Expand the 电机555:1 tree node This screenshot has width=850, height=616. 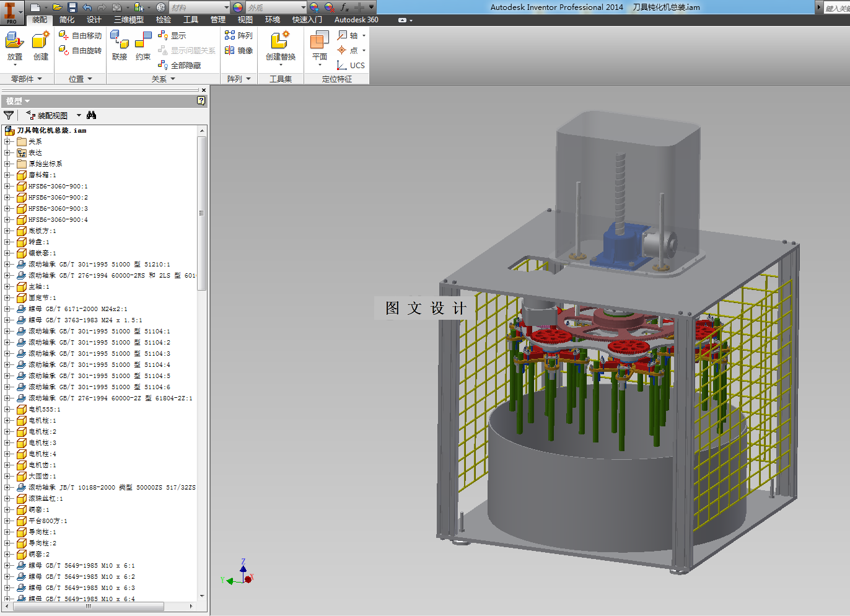7,410
